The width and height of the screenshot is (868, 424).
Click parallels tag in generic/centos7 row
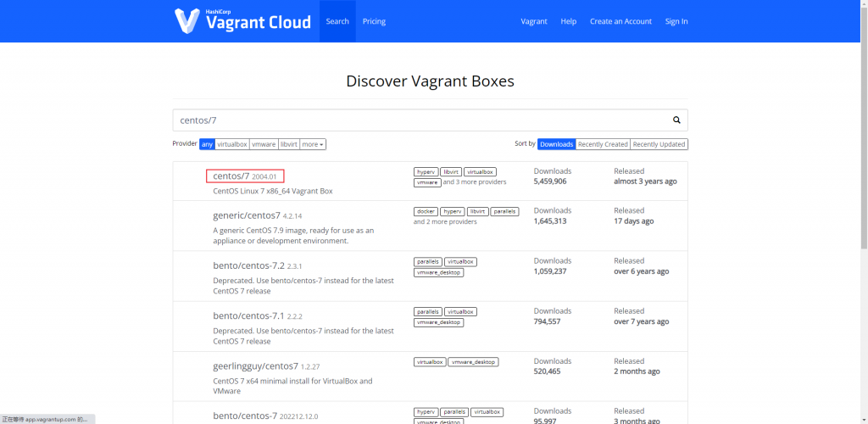coord(504,211)
